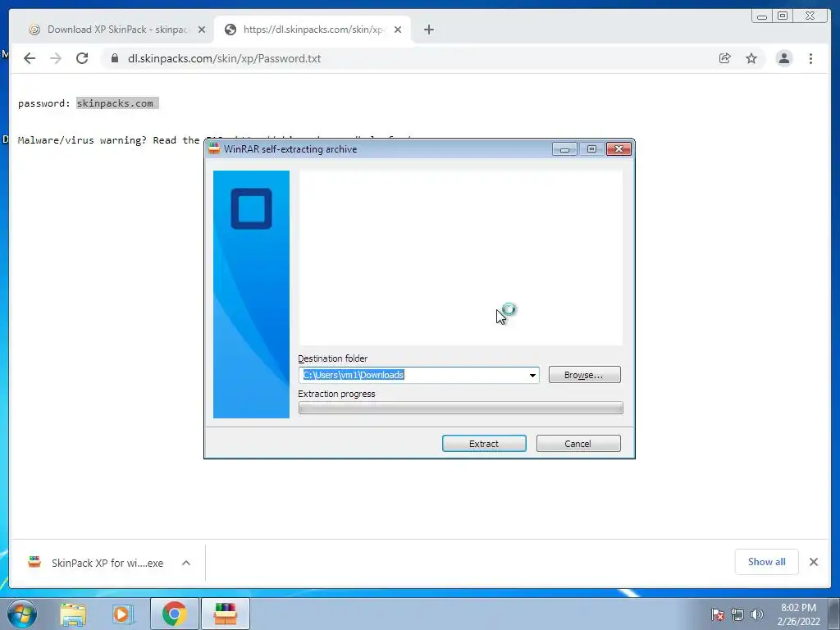Click the WinRAR taskbar icon
The image size is (840, 630).
225,614
